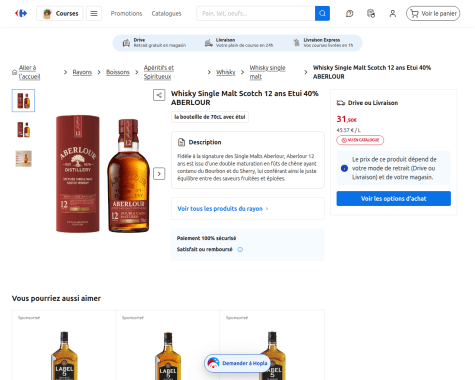Open Rayons breadcrumb
The height and width of the screenshot is (380, 475).
82,72
